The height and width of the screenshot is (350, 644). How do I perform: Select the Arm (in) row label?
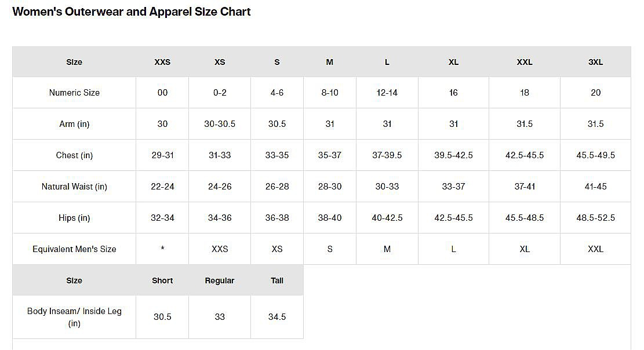(x=74, y=124)
